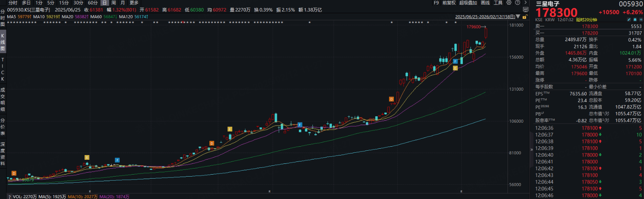Click the stock name 三星电子 in quote panel
The image size is (644, 199).
547,4
